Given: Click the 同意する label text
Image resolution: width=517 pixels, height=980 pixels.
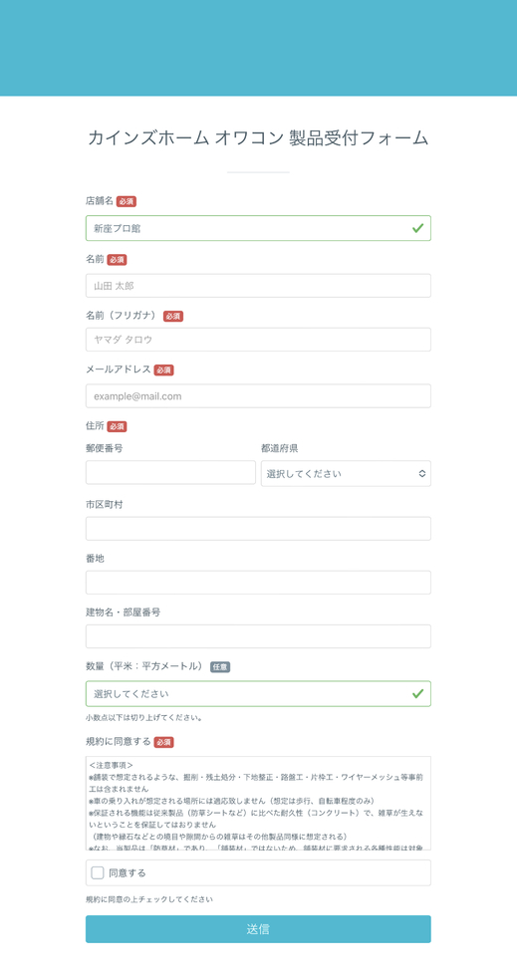Looking at the screenshot, I should tap(128, 872).
